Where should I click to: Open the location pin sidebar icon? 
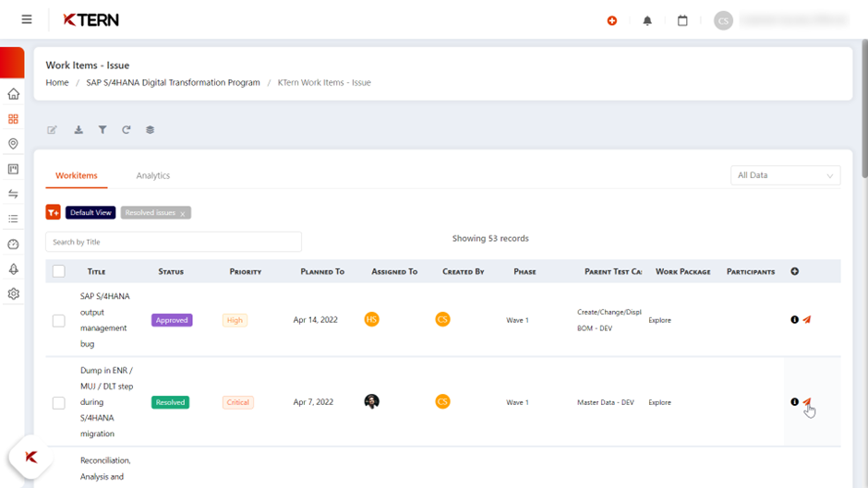click(13, 144)
